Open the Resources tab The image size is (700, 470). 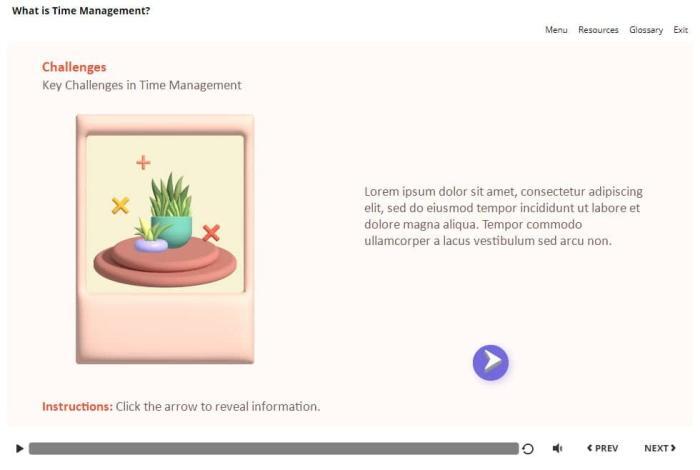tap(598, 30)
